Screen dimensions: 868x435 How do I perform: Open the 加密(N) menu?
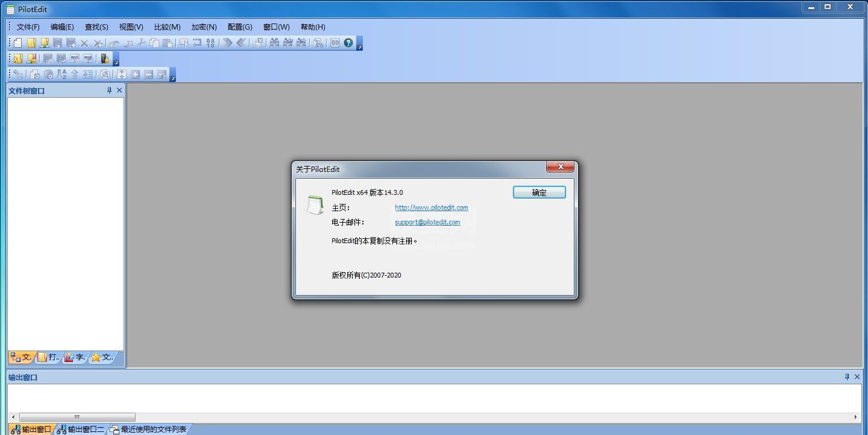pos(204,27)
